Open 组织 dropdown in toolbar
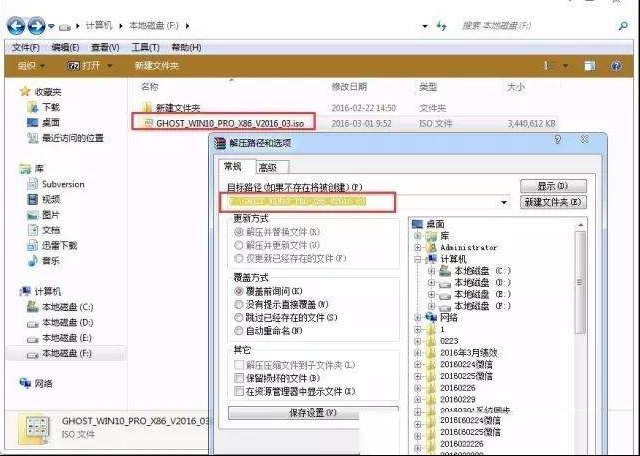 tap(31, 66)
